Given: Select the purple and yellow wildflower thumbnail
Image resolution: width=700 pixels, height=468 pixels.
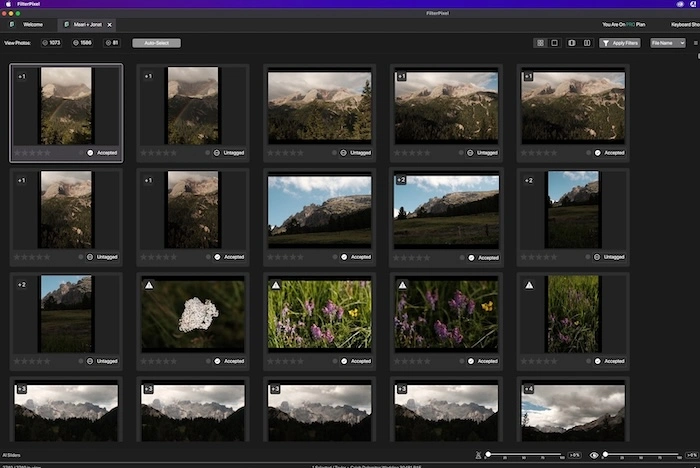Looking at the screenshot, I should 446,314.
